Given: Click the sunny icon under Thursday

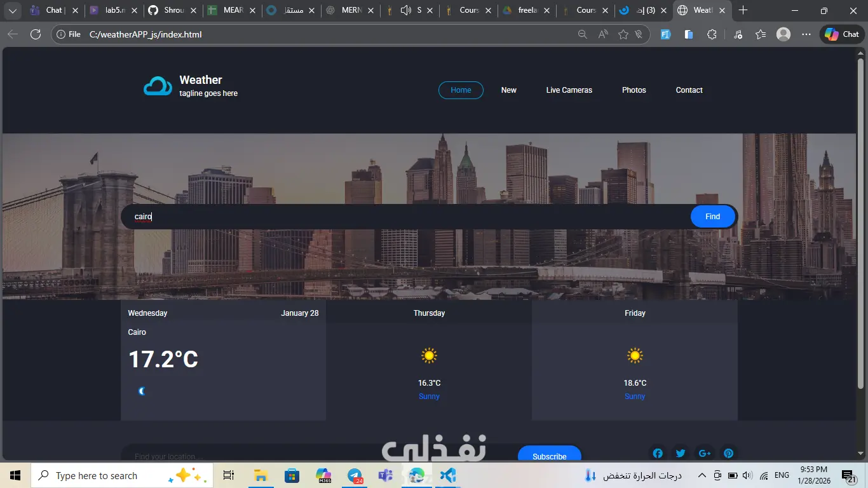Looking at the screenshot, I should [429, 356].
